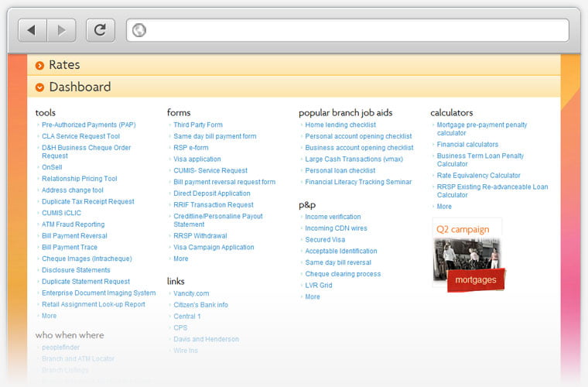This screenshot has height=387, width=588.
Task: Open Bill payment reversal request form
Action: coord(224,182)
